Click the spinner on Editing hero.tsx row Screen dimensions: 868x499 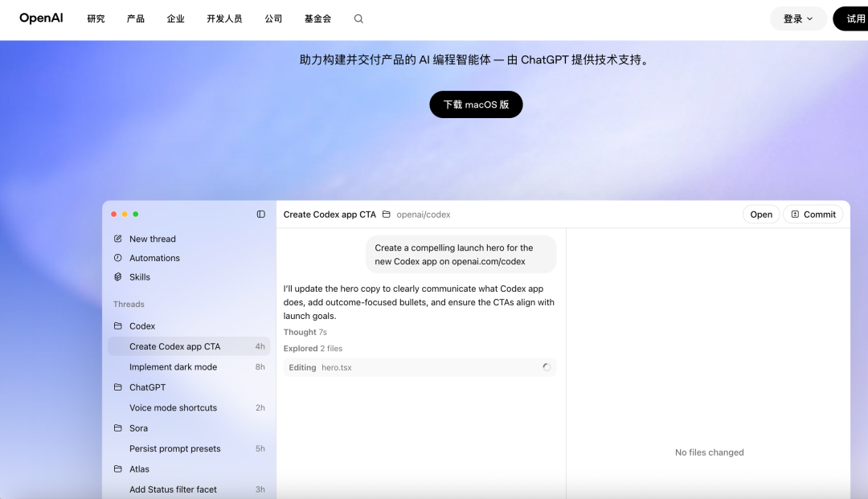(547, 367)
